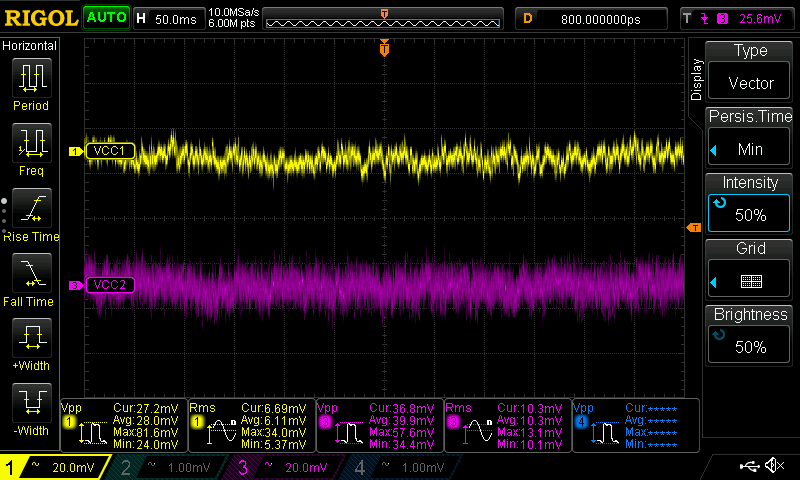This screenshot has width=800, height=480.
Task: Click the channel 1 ground marker
Action: pyautogui.click(x=76, y=151)
